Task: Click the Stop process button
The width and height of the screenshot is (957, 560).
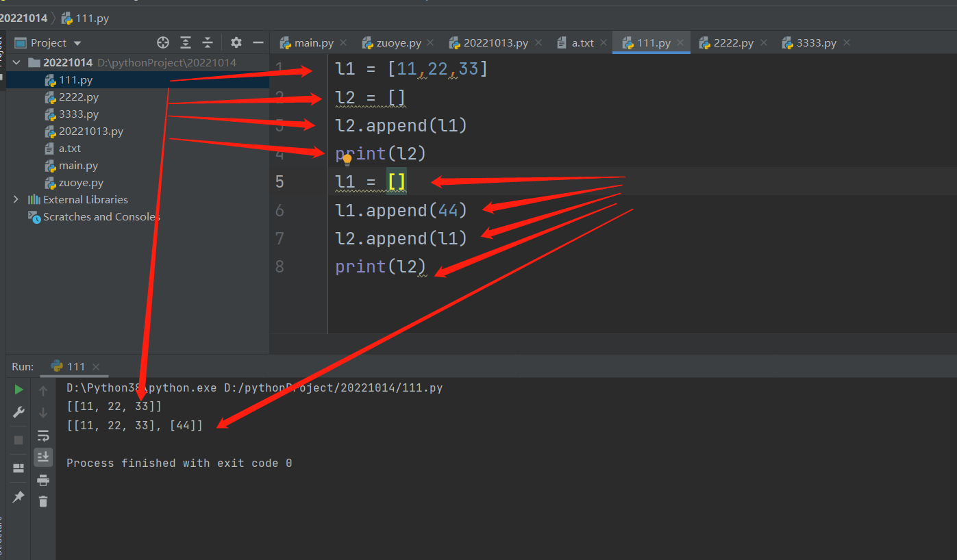Action: click(x=18, y=440)
